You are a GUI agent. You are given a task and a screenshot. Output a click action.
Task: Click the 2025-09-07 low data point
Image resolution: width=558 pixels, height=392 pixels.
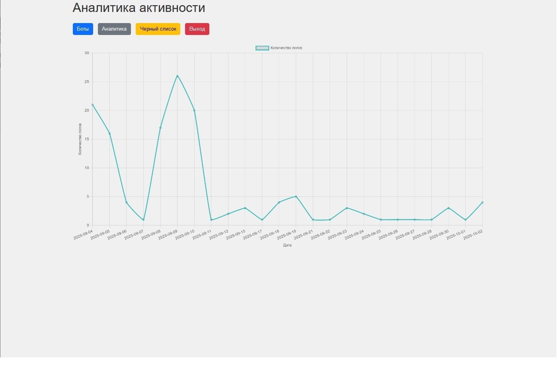143,220
